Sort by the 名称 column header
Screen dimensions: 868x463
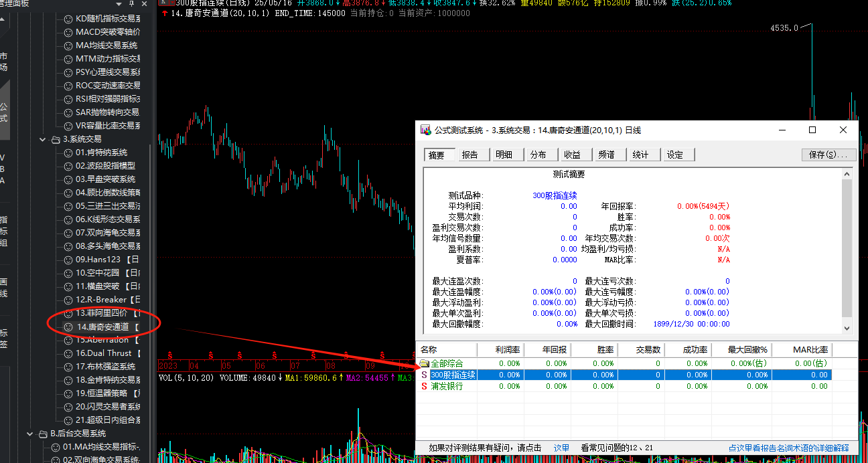point(447,350)
